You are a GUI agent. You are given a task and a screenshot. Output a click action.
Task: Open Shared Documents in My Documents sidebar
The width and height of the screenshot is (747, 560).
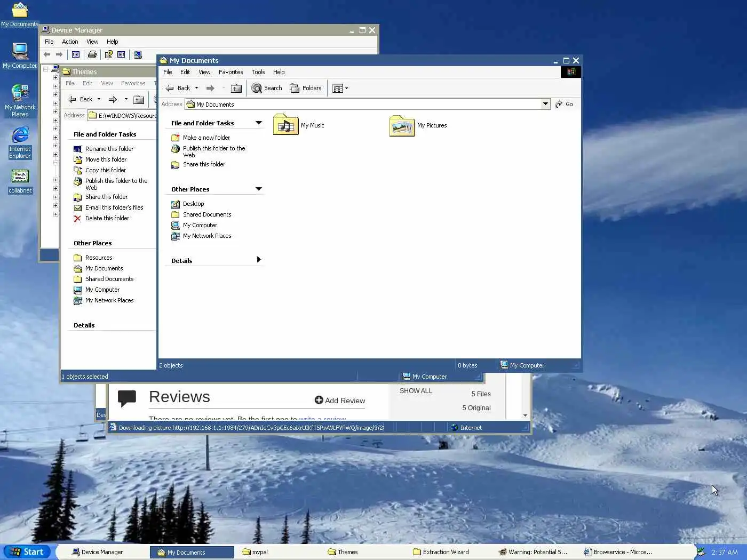(201, 214)
